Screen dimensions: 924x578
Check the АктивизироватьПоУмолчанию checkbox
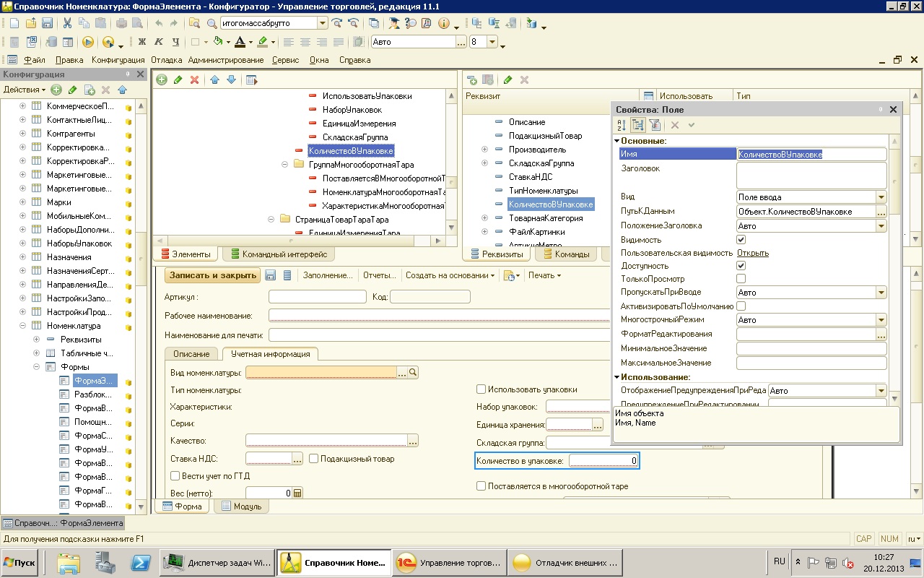(741, 306)
